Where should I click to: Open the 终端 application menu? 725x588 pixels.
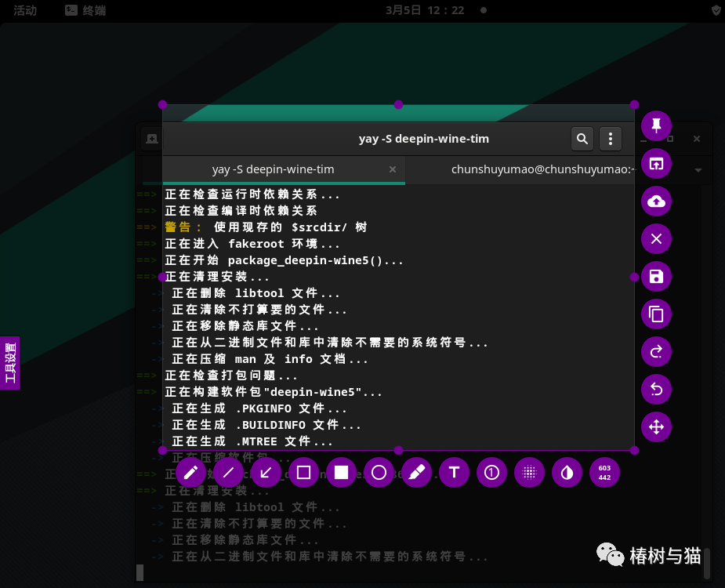tap(85, 10)
